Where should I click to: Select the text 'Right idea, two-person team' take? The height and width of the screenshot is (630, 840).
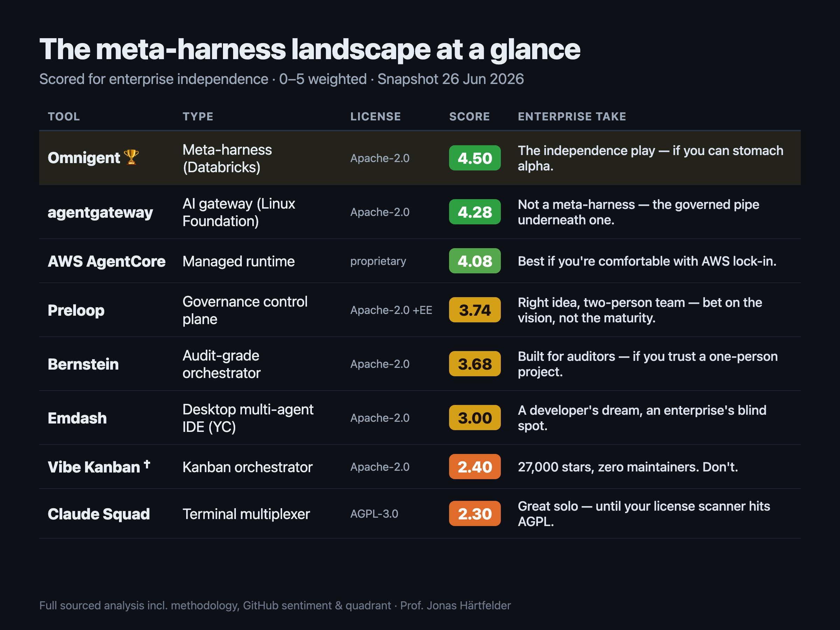point(640,310)
